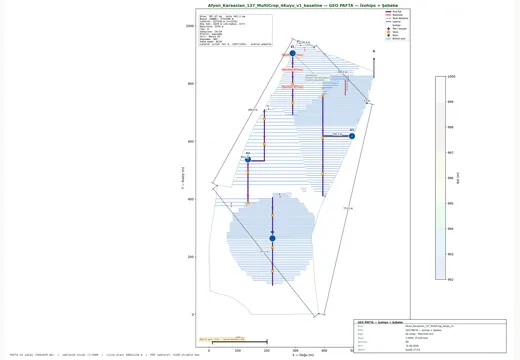Click the blue circle marker entry in the legend
Image resolution: width=520 pixels, height=360 pixels.
(x=389, y=35)
